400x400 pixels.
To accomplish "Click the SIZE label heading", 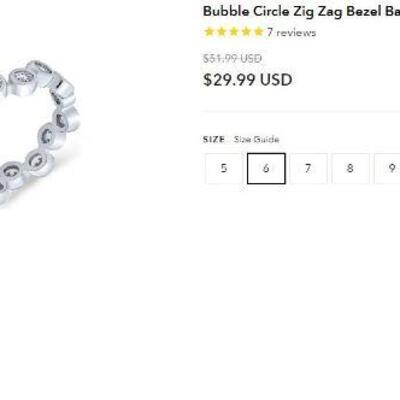I will coord(214,139).
